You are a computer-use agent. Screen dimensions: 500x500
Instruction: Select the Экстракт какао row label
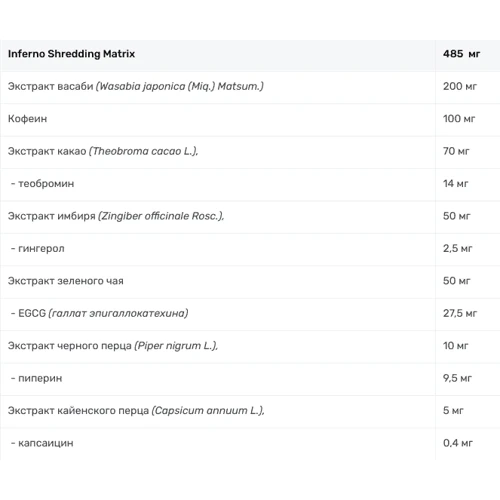103,151
